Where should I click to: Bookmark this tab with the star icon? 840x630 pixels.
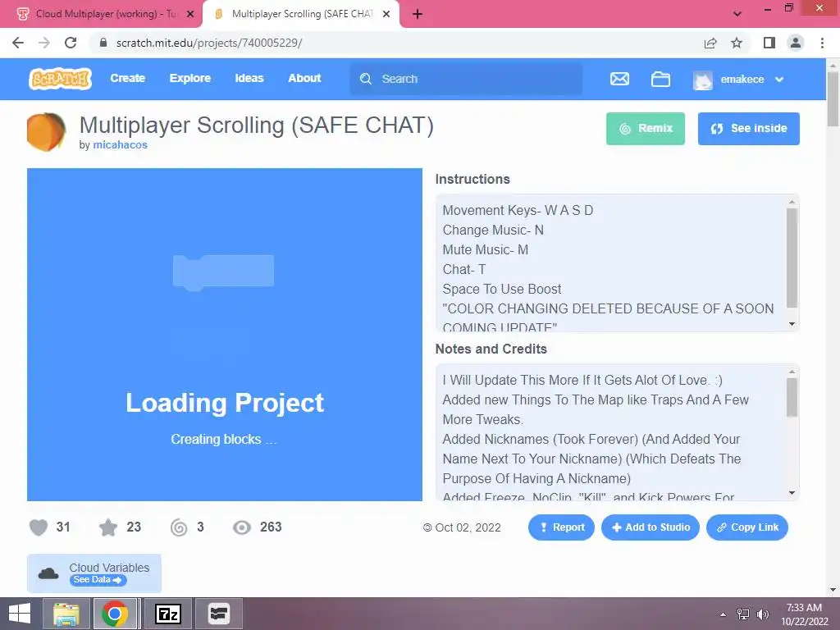pyautogui.click(x=737, y=43)
